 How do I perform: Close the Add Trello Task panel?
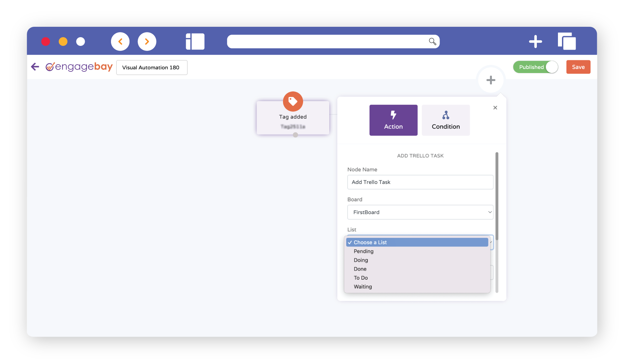(495, 107)
